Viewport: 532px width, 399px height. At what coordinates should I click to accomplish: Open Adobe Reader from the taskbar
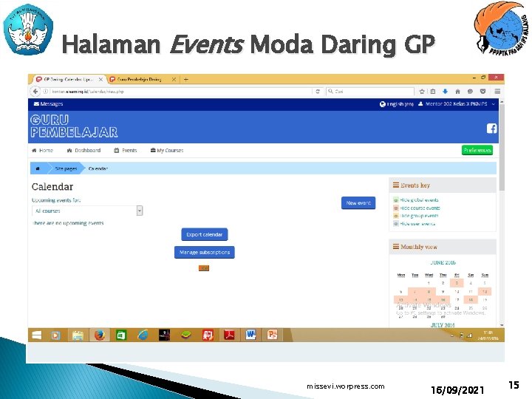click(229, 335)
